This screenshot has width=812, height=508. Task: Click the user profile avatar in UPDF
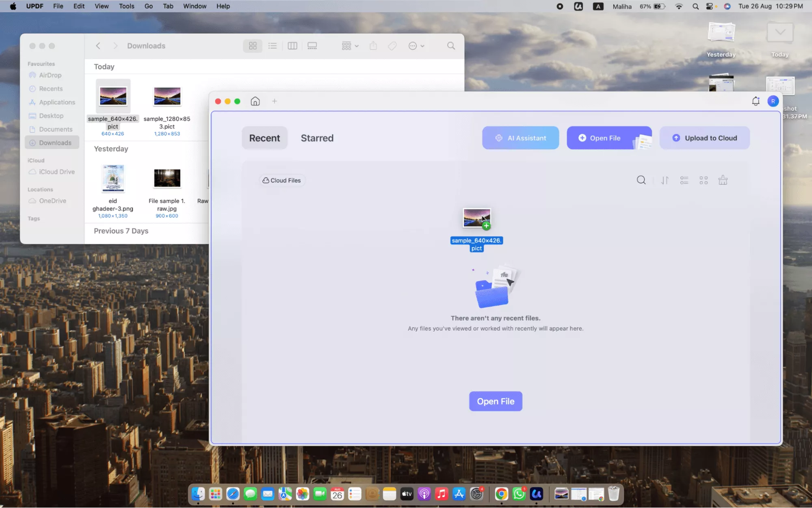[x=773, y=101]
